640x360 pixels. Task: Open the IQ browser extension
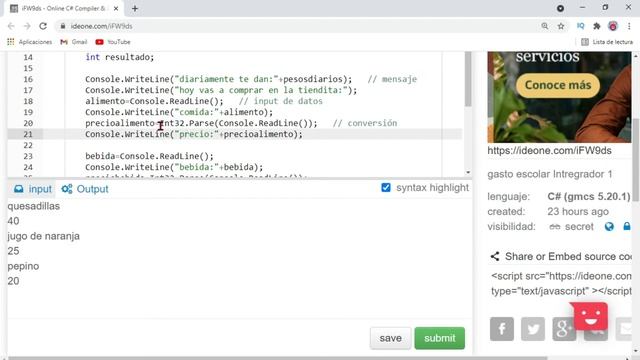[x=580, y=26]
